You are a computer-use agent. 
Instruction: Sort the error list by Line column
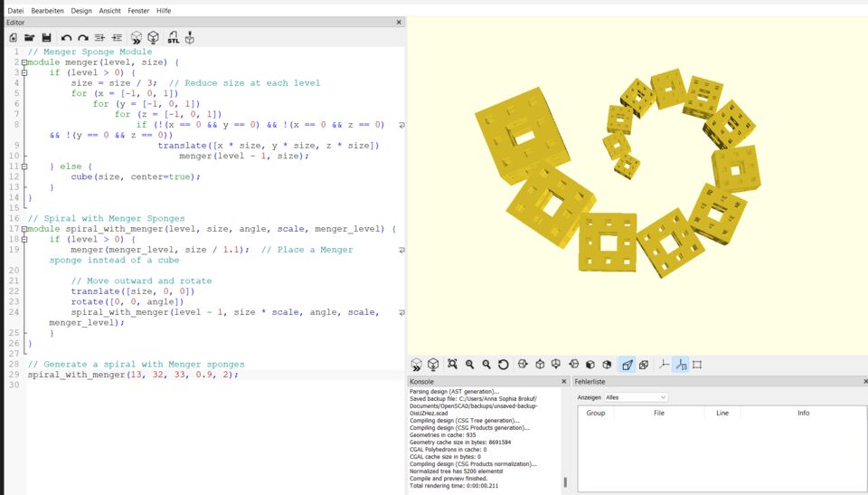[x=722, y=413]
